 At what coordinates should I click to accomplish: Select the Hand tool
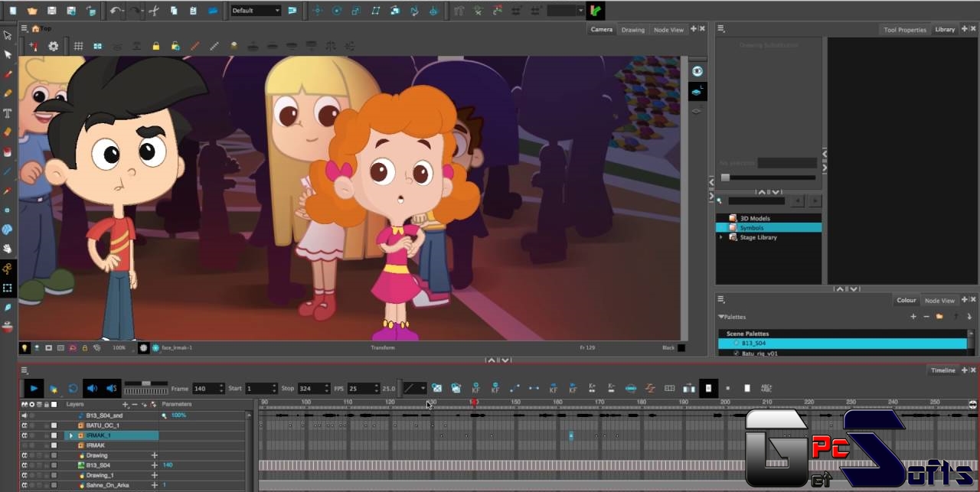coord(8,249)
